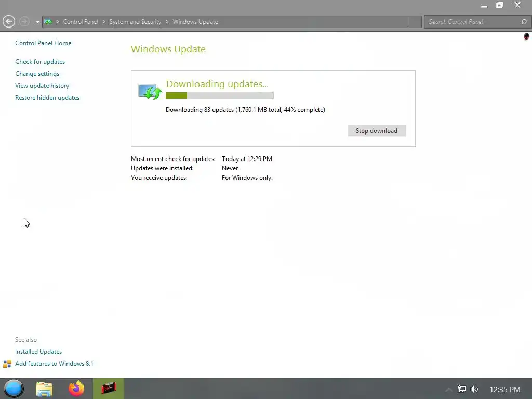Click the search magnifier icon
This screenshot has width=532, height=399.
(x=524, y=22)
